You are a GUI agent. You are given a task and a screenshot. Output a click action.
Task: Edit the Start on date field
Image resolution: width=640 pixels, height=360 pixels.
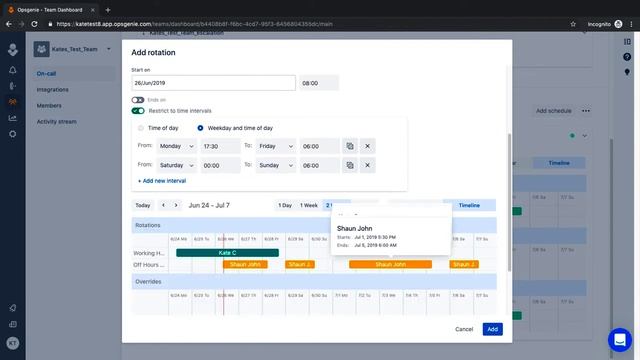click(x=213, y=83)
